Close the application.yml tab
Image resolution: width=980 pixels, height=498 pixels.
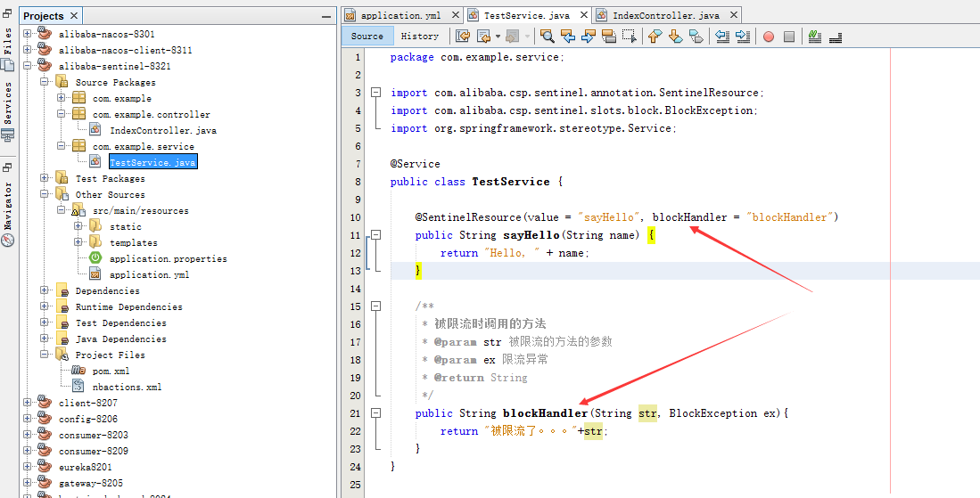pyautogui.click(x=455, y=15)
